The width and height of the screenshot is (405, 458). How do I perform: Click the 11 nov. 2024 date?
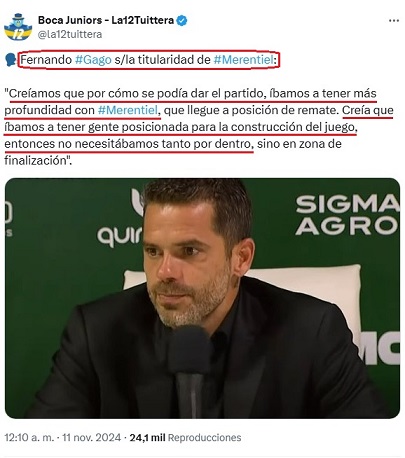[x=92, y=437]
